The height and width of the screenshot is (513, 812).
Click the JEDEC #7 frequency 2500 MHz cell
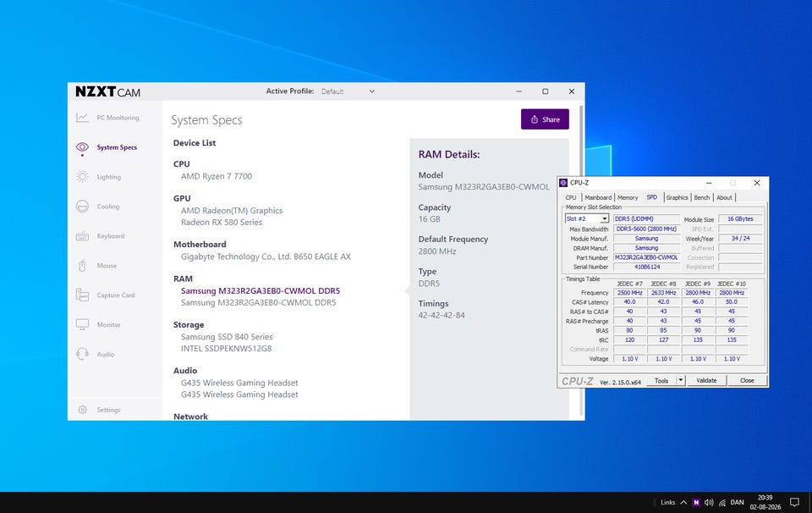tap(629, 293)
